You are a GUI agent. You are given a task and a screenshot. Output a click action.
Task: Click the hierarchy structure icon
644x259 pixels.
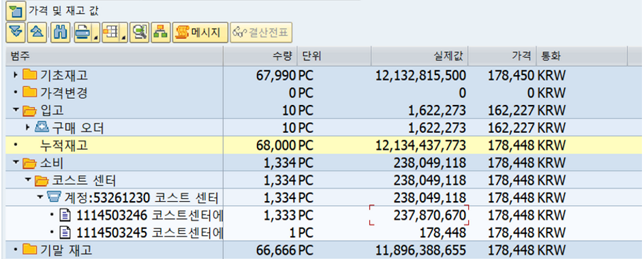pyautogui.click(x=161, y=33)
